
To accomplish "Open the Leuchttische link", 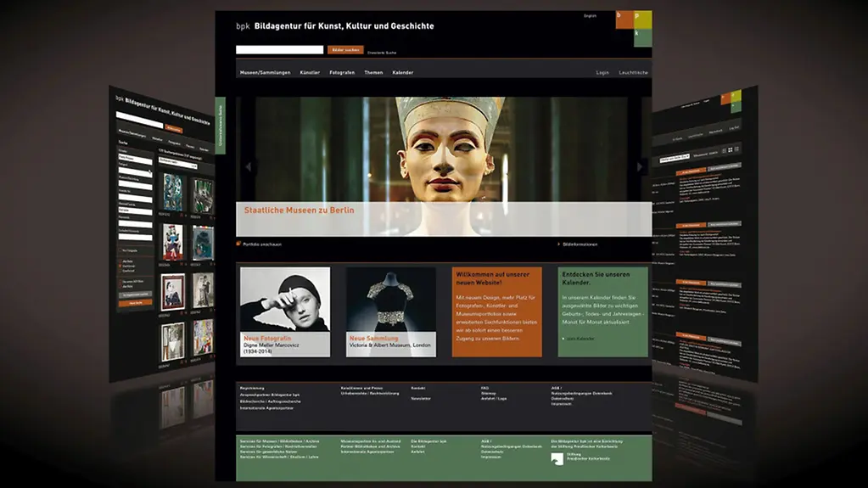I will (x=633, y=72).
